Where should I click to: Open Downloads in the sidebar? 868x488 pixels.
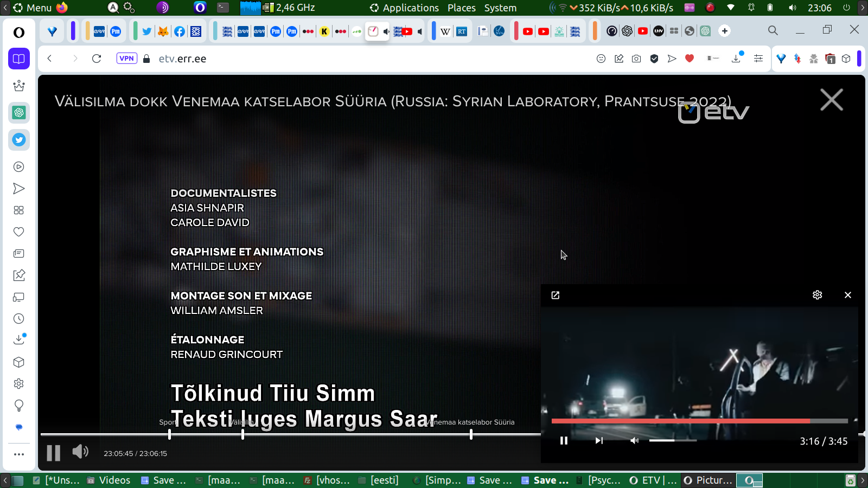[19, 339]
